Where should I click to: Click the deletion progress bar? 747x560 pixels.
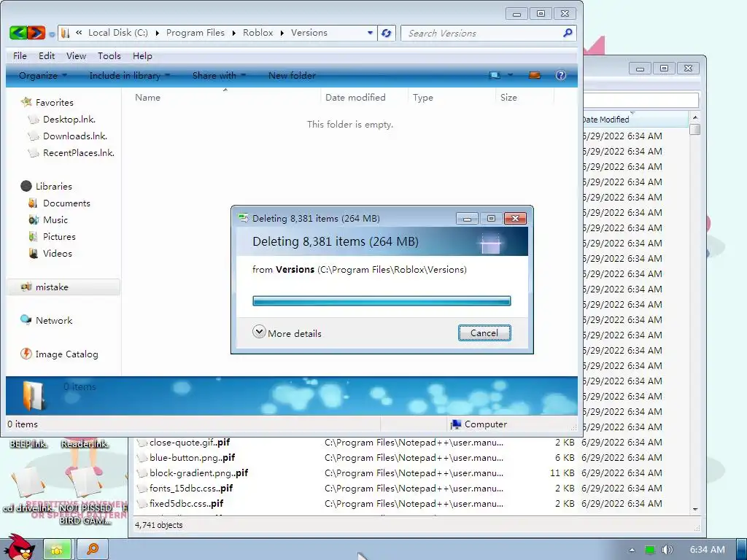pyautogui.click(x=382, y=300)
